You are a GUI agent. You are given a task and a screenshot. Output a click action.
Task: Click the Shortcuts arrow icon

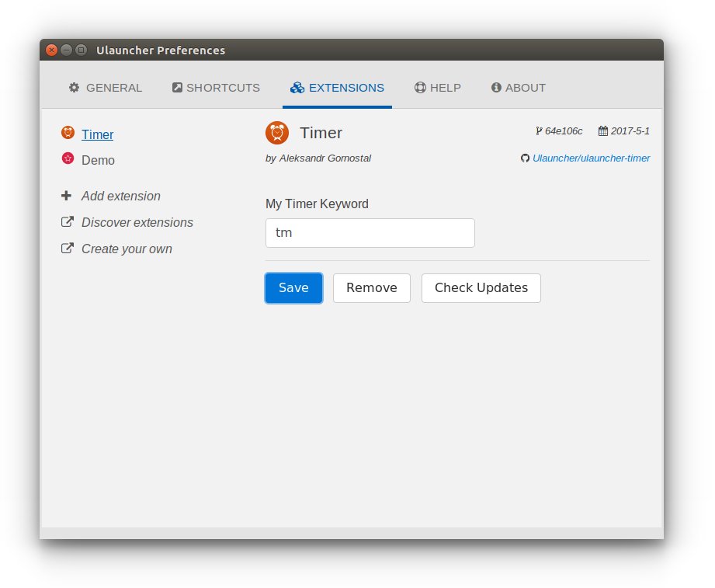[177, 88]
